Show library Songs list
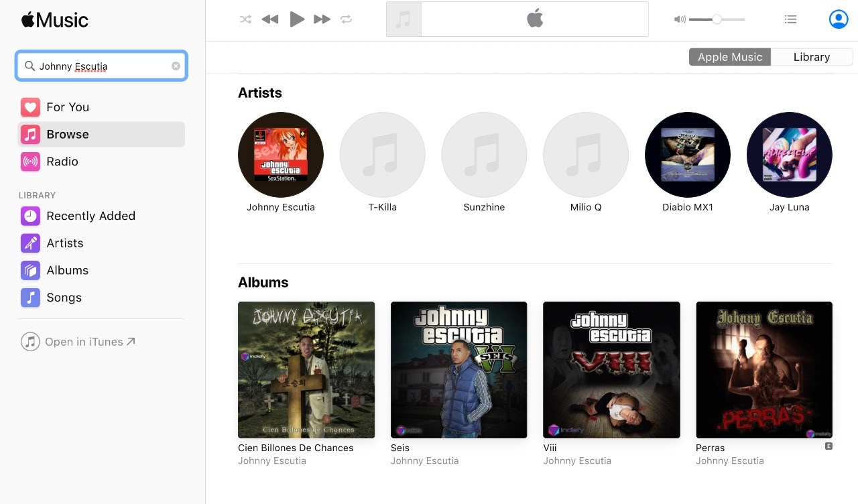Image resolution: width=858 pixels, height=504 pixels. pyautogui.click(x=64, y=298)
